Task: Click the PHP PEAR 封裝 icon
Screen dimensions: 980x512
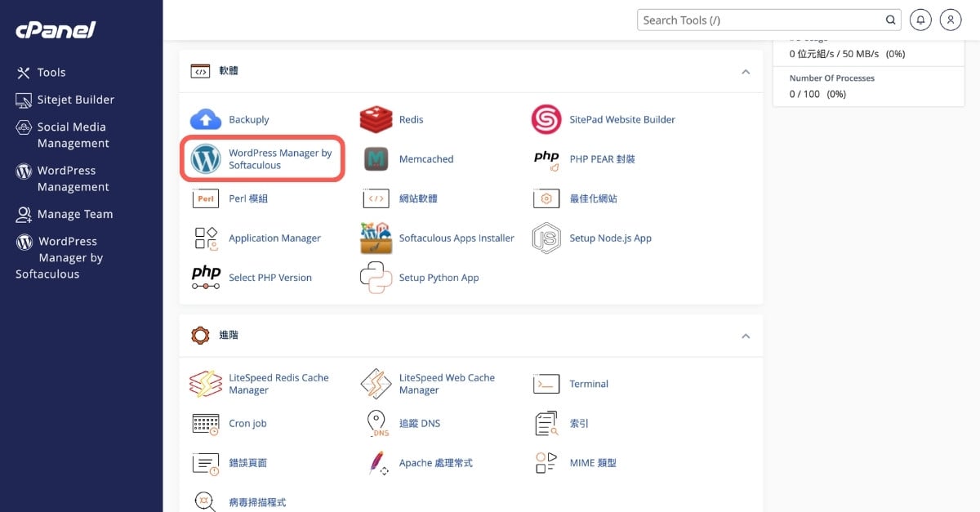Action: pyautogui.click(x=546, y=159)
